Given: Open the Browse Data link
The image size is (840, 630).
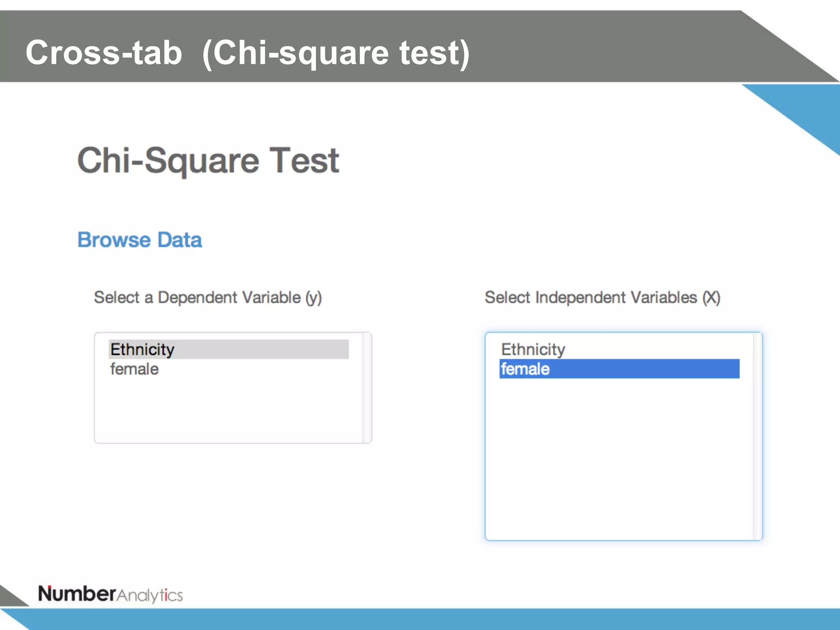Looking at the screenshot, I should click(139, 240).
